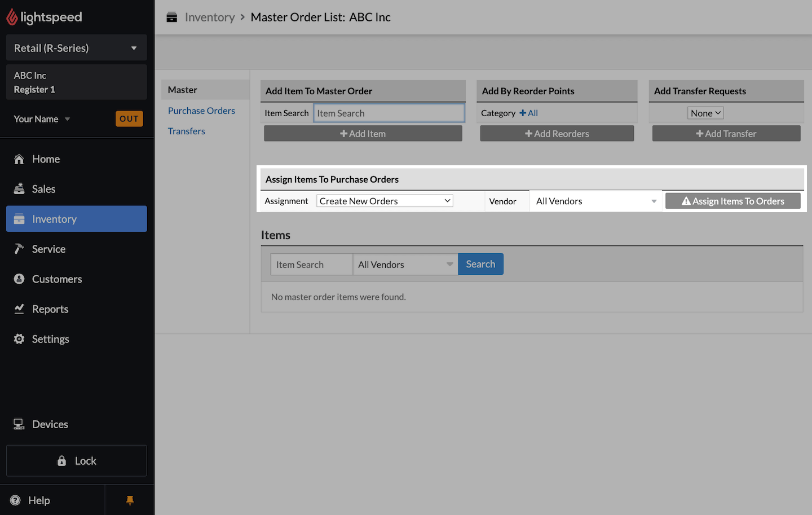The height and width of the screenshot is (515, 812).
Task: Open the Devices section
Action: click(x=76, y=424)
